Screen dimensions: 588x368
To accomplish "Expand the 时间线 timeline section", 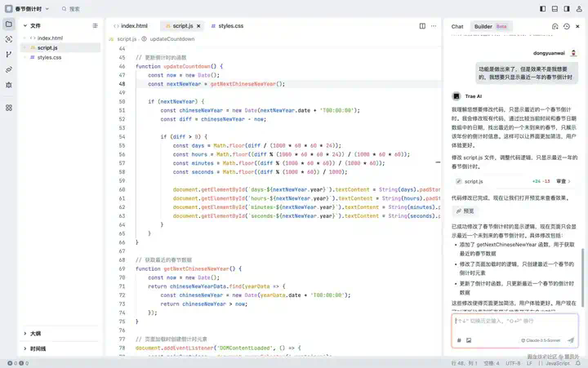I will [34, 348].
